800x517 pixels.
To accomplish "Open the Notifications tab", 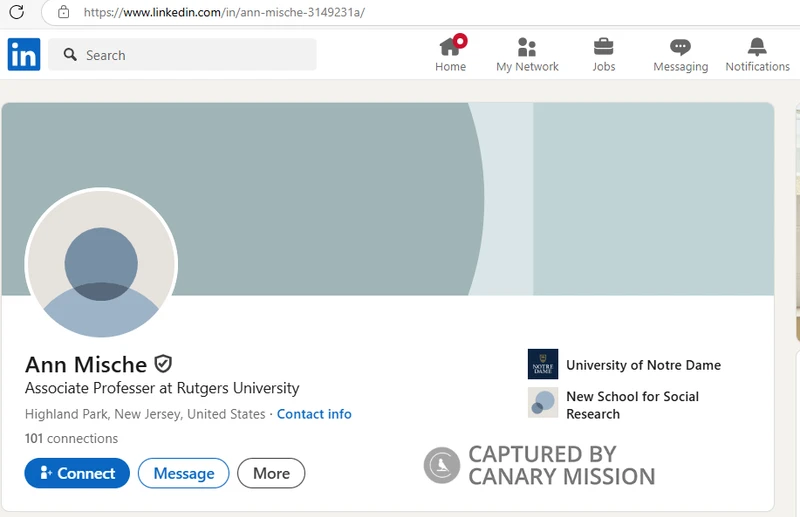I will pyautogui.click(x=757, y=55).
